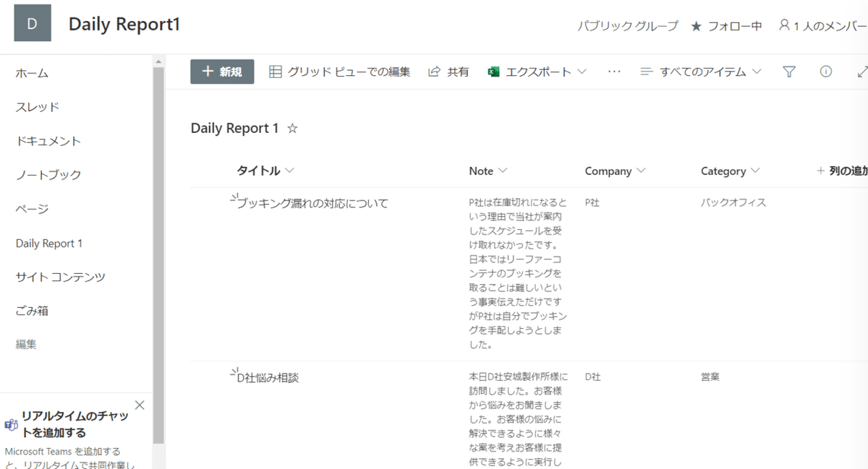Add a column via 列の追加
Screen dimensions: 868x469
(843, 171)
